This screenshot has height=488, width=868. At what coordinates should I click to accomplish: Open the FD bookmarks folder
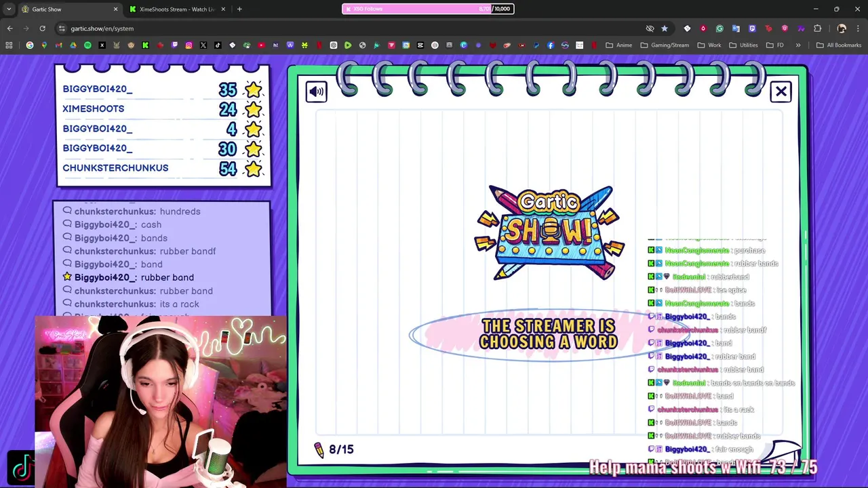775,45
